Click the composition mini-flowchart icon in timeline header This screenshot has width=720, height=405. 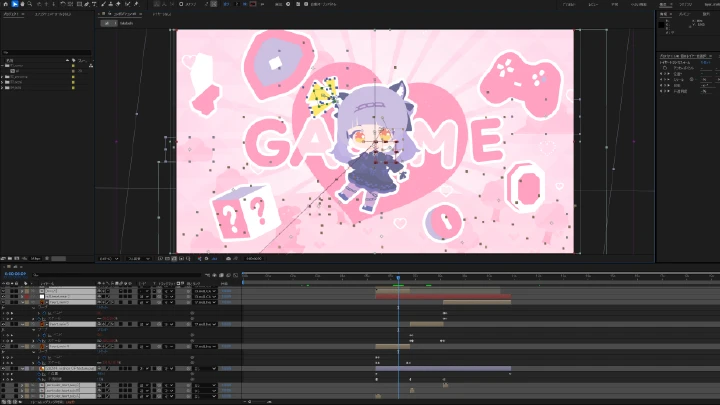208,275
